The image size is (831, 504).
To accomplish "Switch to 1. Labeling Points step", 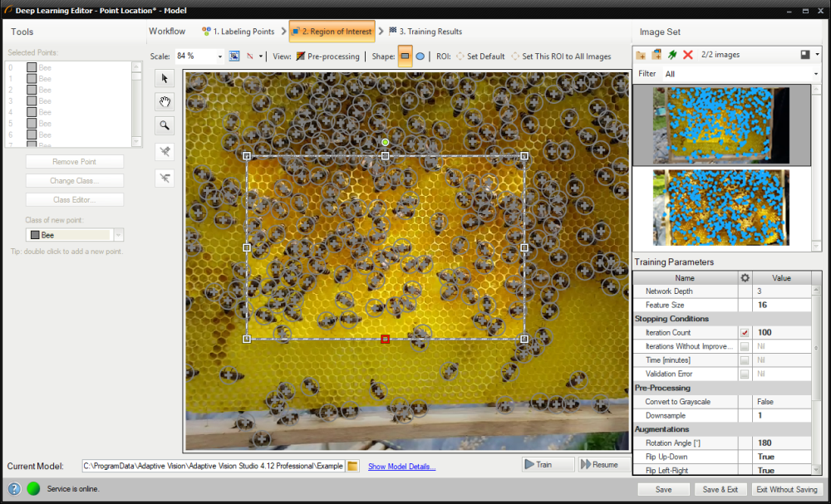I will 238,32.
